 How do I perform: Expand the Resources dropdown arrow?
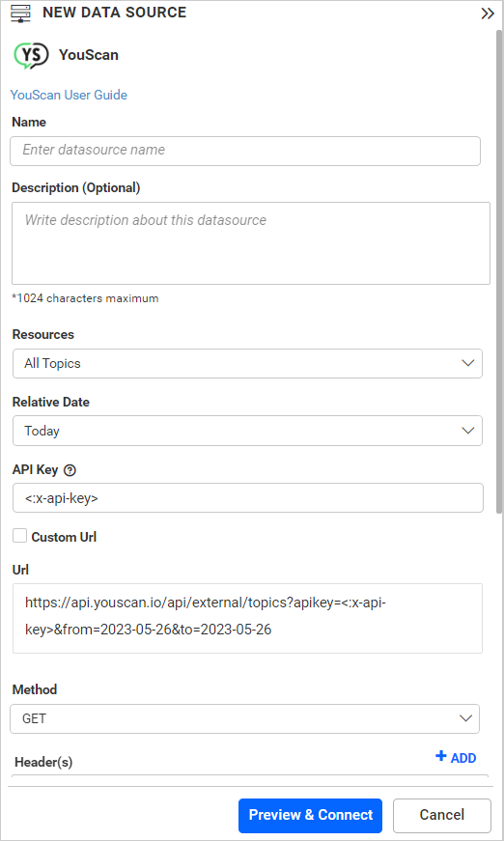467,363
